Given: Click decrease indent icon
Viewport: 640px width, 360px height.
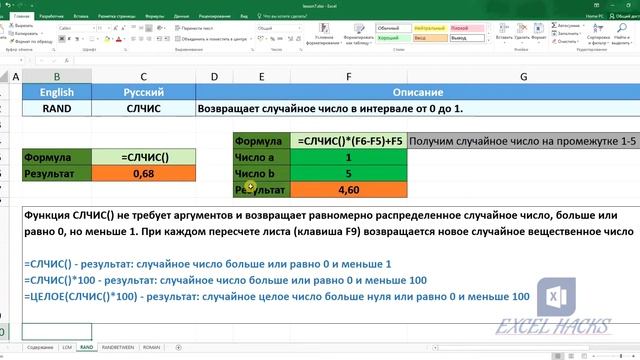Looking at the screenshot, I should pyautogui.click(x=159, y=39).
